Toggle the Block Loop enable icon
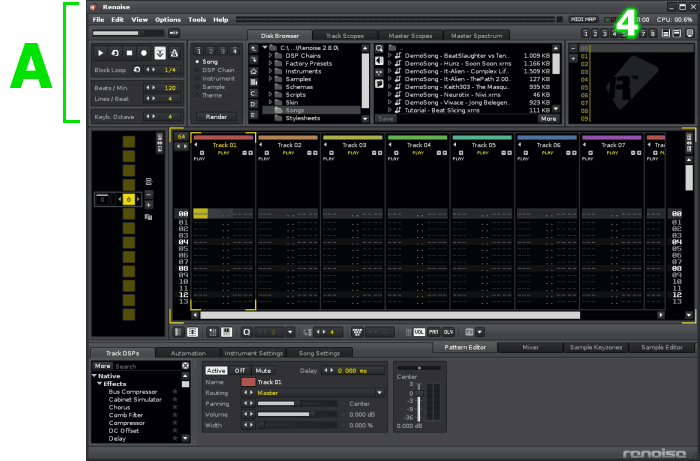700x461 pixels. point(137,70)
